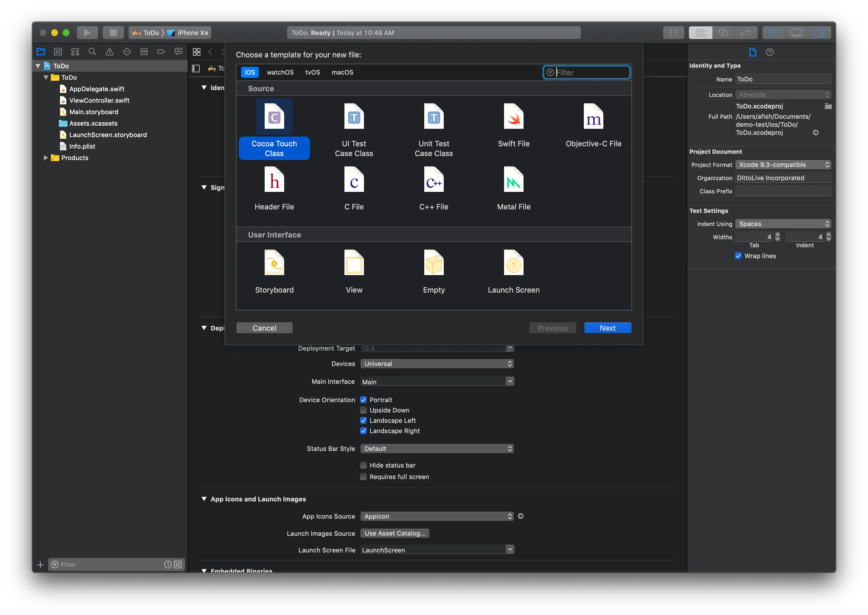
Task: Toggle the Wrap lines checkbox
Action: (x=738, y=256)
